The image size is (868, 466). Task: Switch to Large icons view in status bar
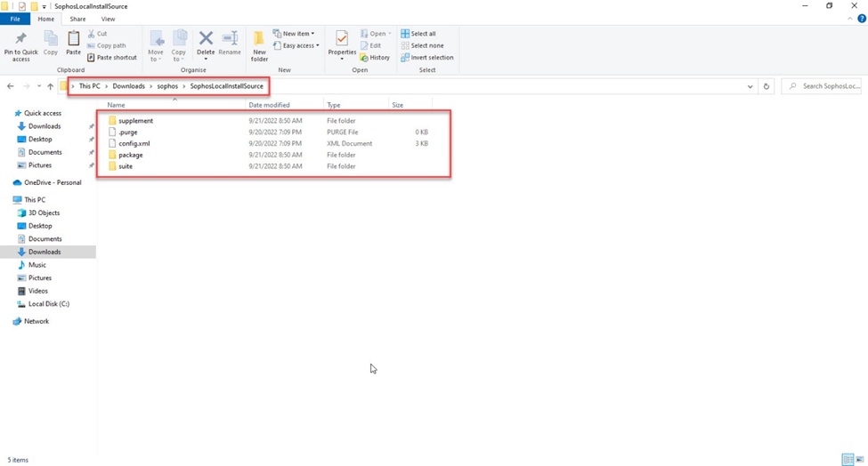pyautogui.click(x=860, y=460)
